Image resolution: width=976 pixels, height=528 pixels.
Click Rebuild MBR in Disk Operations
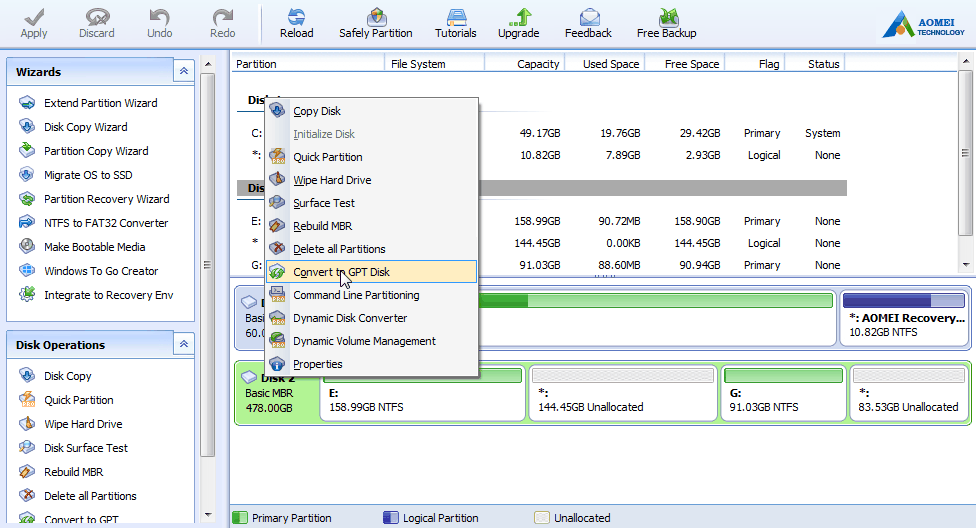[73, 472]
